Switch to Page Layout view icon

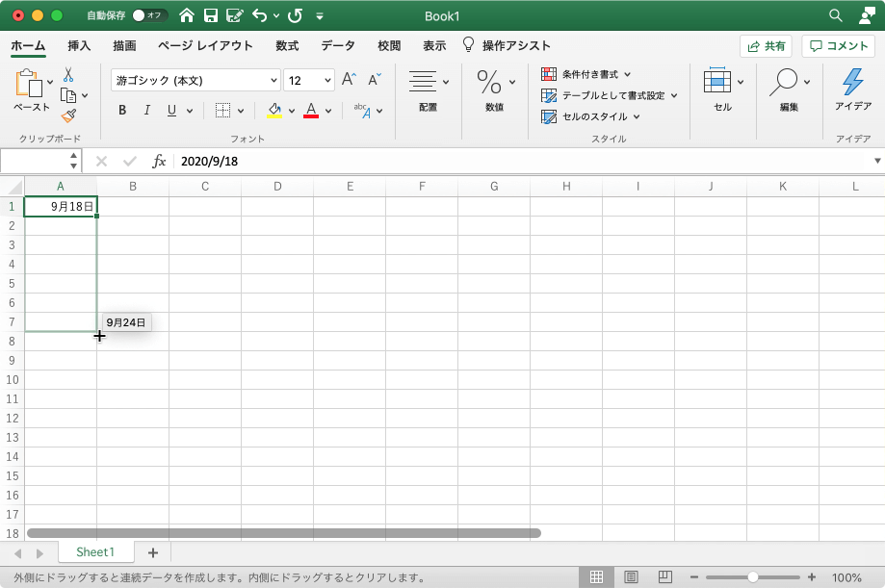pyautogui.click(x=631, y=576)
